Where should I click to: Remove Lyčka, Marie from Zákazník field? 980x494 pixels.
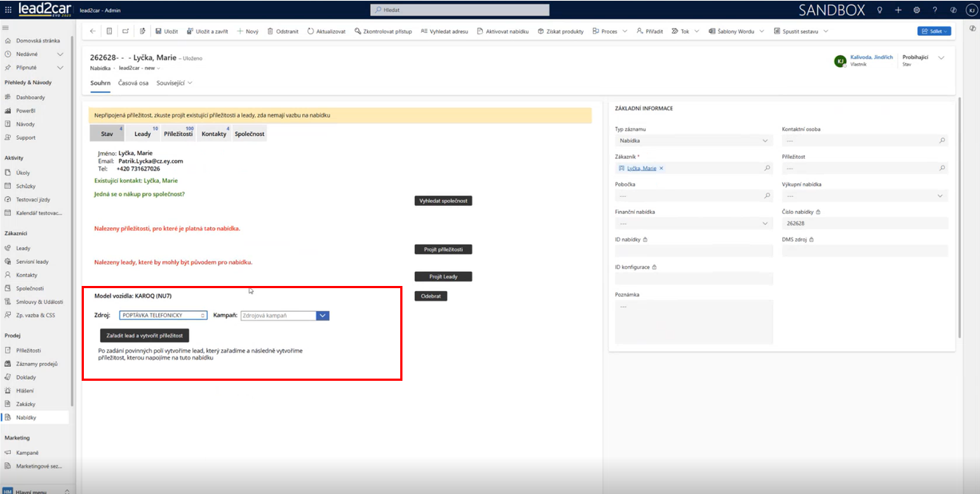[661, 168]
